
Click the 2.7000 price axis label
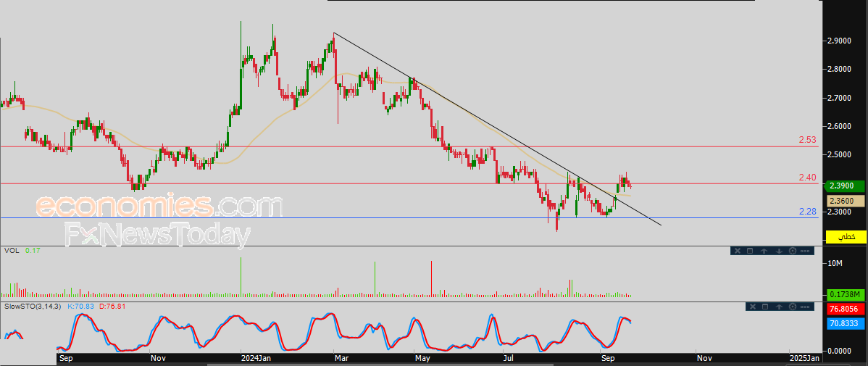coord(839,98)
